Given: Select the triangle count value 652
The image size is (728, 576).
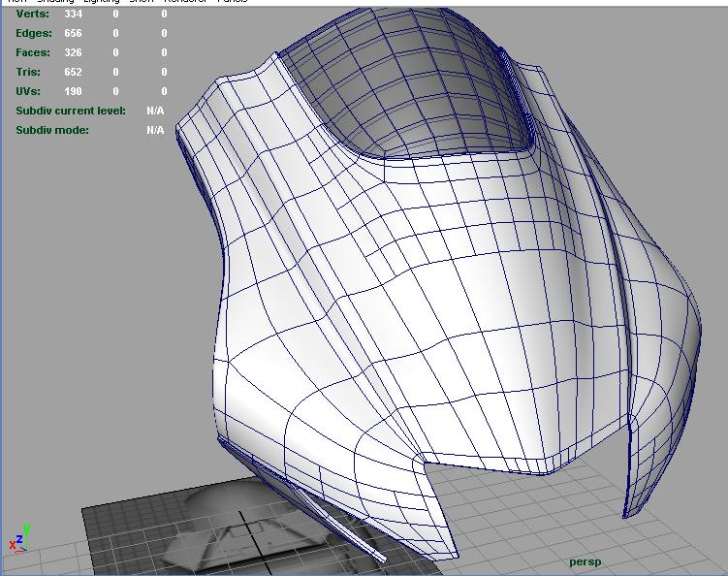Looking at the screenshot, I should coord(73,72).
